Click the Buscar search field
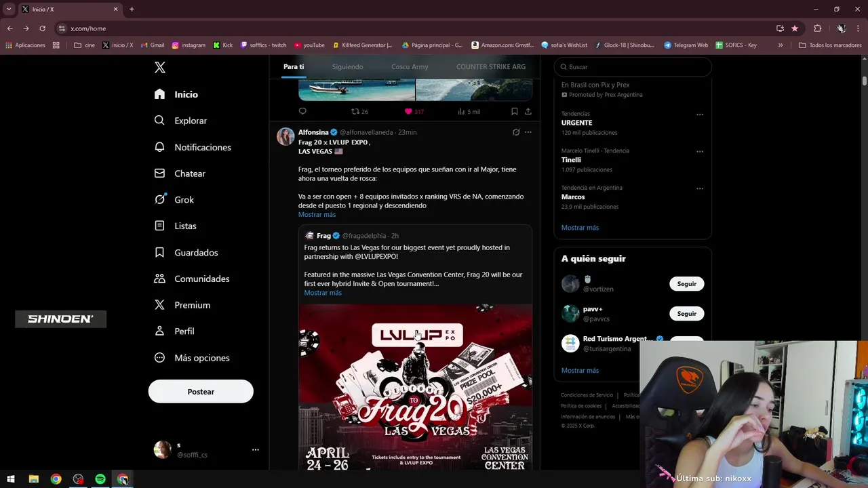868x488 pixels. pyautogui.click(x=633, y=67)
